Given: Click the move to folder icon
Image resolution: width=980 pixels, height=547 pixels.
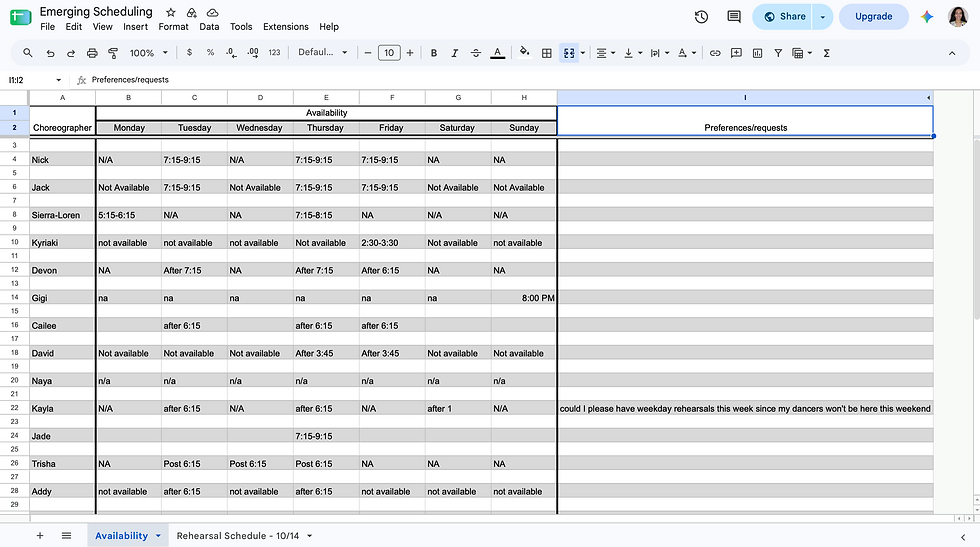Looking at the screenshot, I should (192, 13).
